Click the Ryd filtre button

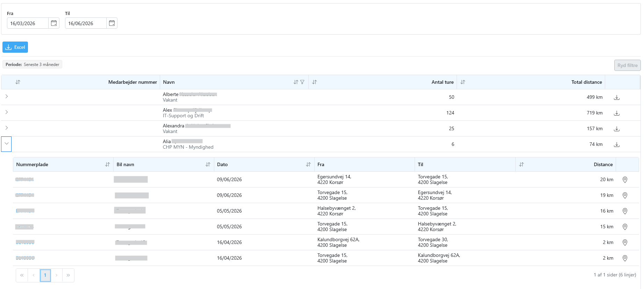click(x=627, y=65)
